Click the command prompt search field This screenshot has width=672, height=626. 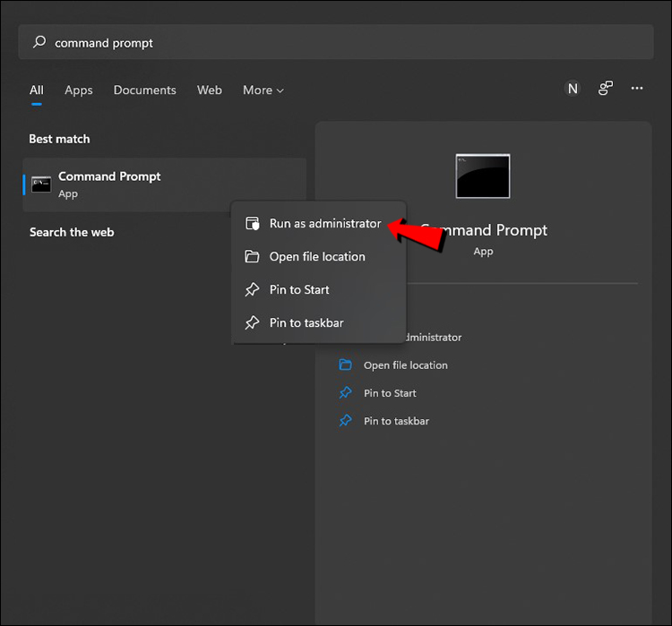coord(336,42)
